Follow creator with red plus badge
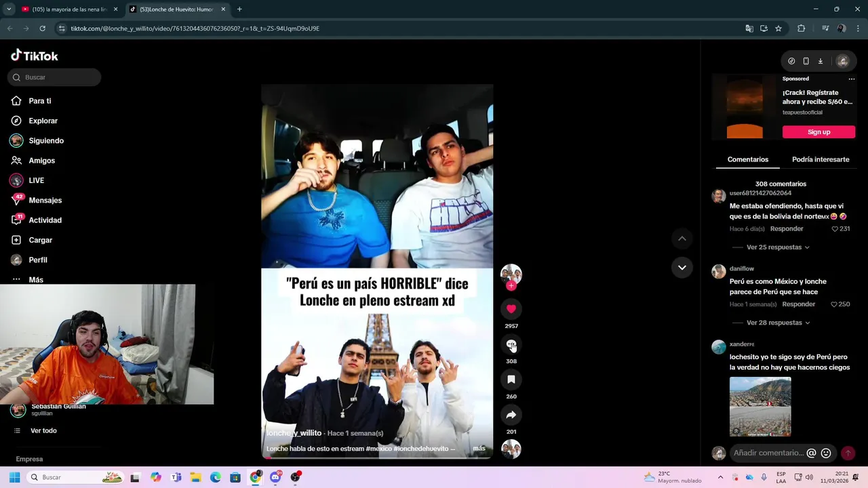868x488 pixels. (x=511, y=286)
